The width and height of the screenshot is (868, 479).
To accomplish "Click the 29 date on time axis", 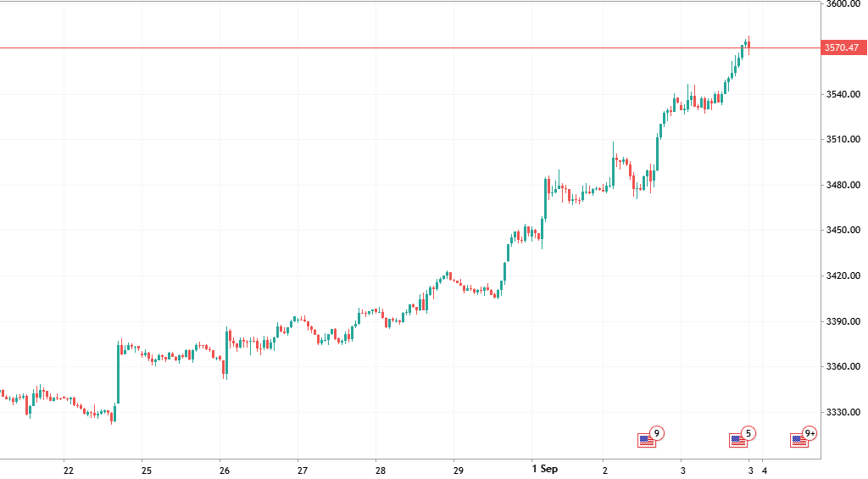I will pos(459,471).
